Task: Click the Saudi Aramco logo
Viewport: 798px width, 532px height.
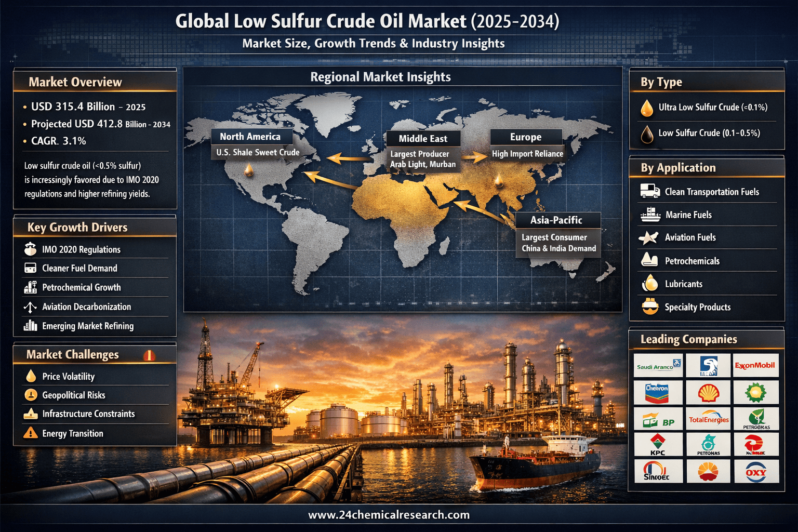Action: point(658,366)
